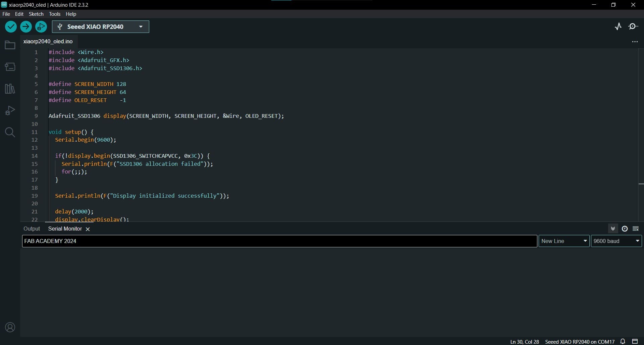Screen dimensions: 644x345
Task: Open the Serial Plotter icon
Action: click(618, 27)
